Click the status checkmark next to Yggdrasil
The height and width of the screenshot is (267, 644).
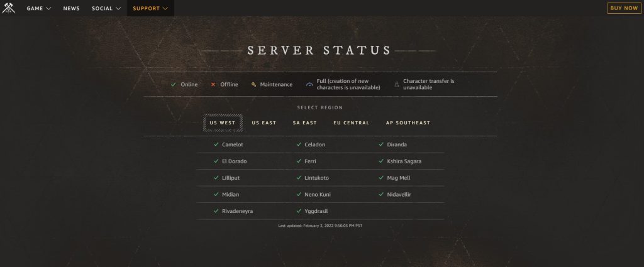click(x=299, y=211)
